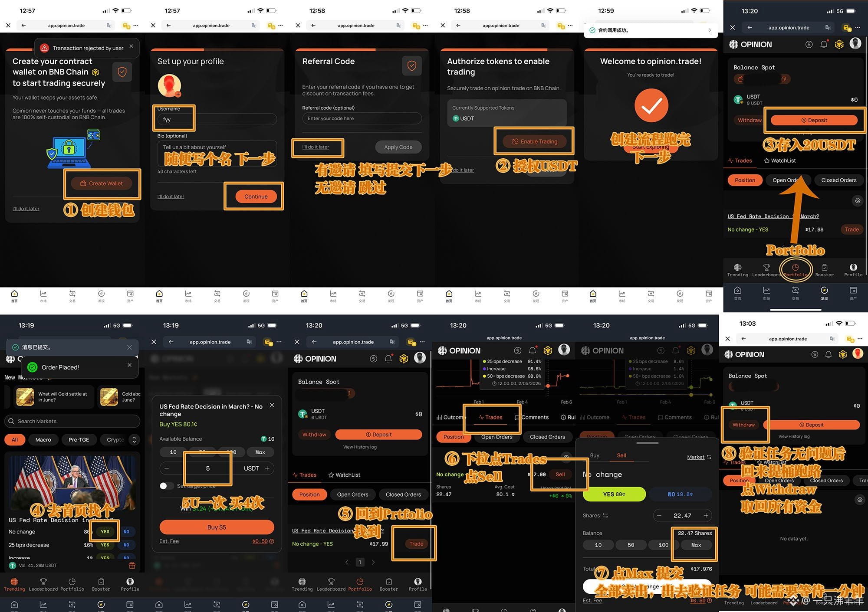Close the 消息已提交 notification

tap(129, 347)
